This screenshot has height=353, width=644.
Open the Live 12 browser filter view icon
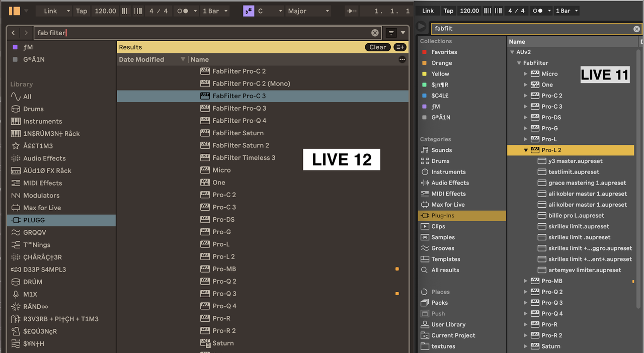click(391, 33)
